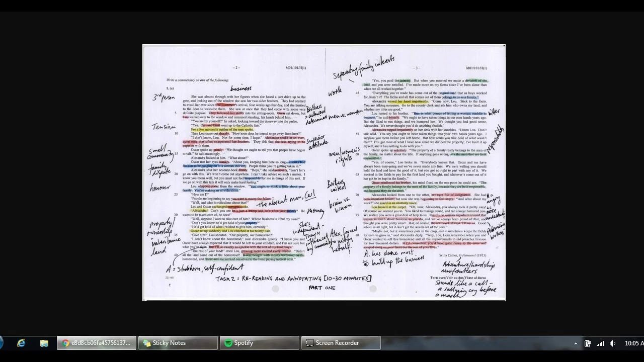Open the Action Center flag tray icon
The height and width of the screenshot is (362, 644).
[x=588, y=343]
